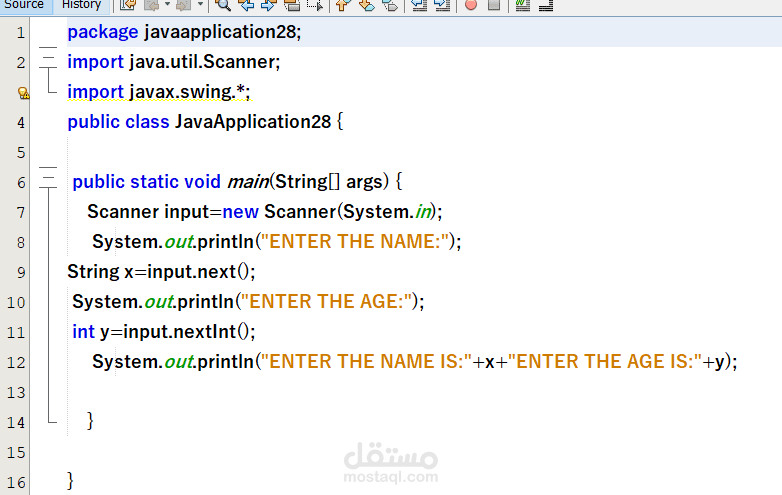The image size is (782, 495).
Task: Click line number 5 in the gutter
Action: (x=20, y=153)
